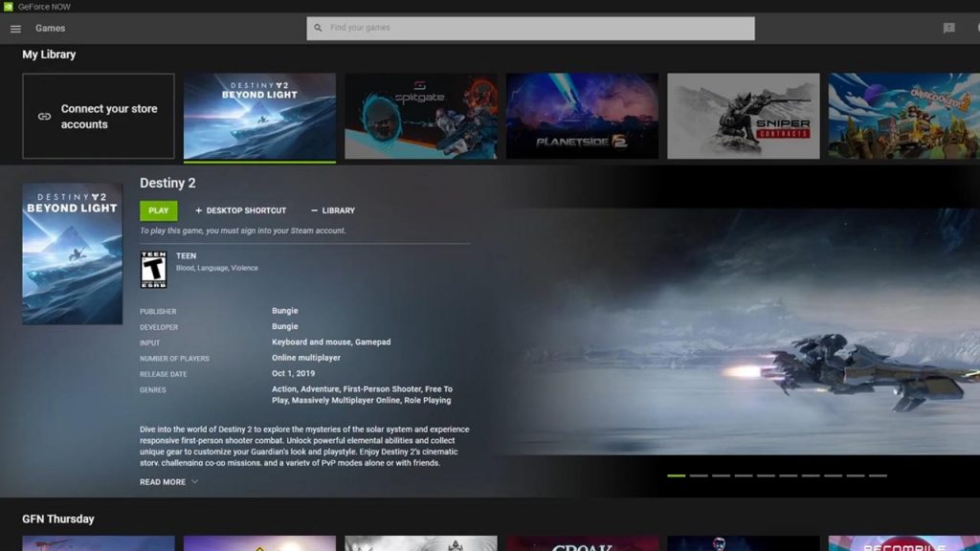Go to the last screenshot carousel indicator
The height and width of the screenshot is (551, 980).
point(879,475)
